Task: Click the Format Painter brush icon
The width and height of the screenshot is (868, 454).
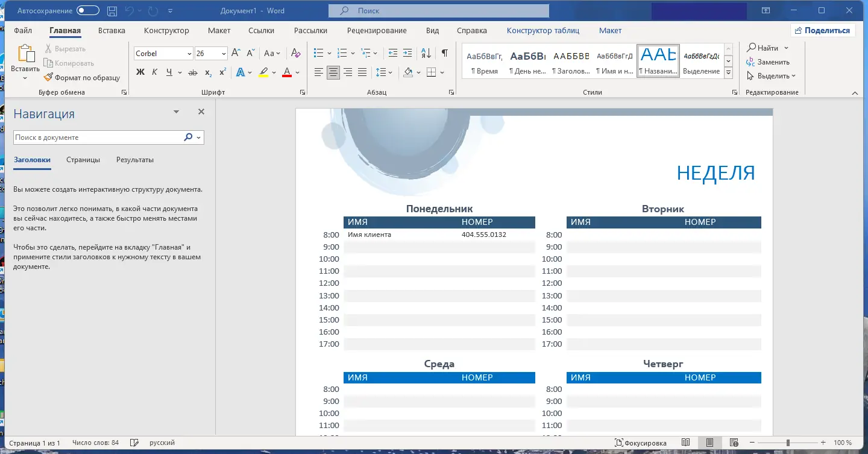Action: pos(49,77)
